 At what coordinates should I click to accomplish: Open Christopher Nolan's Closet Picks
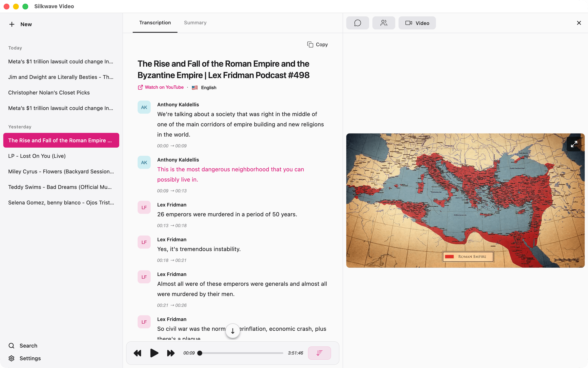(x=61, y=93)
